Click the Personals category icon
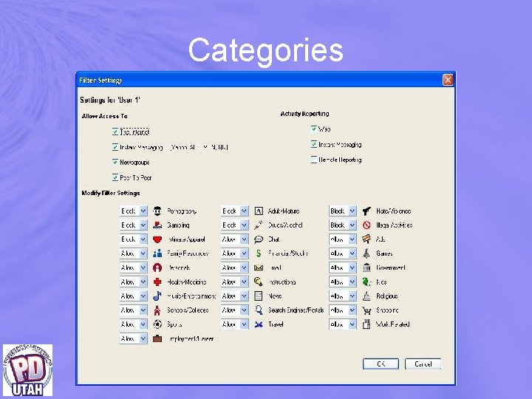532x399 pixels. [157, 267]
